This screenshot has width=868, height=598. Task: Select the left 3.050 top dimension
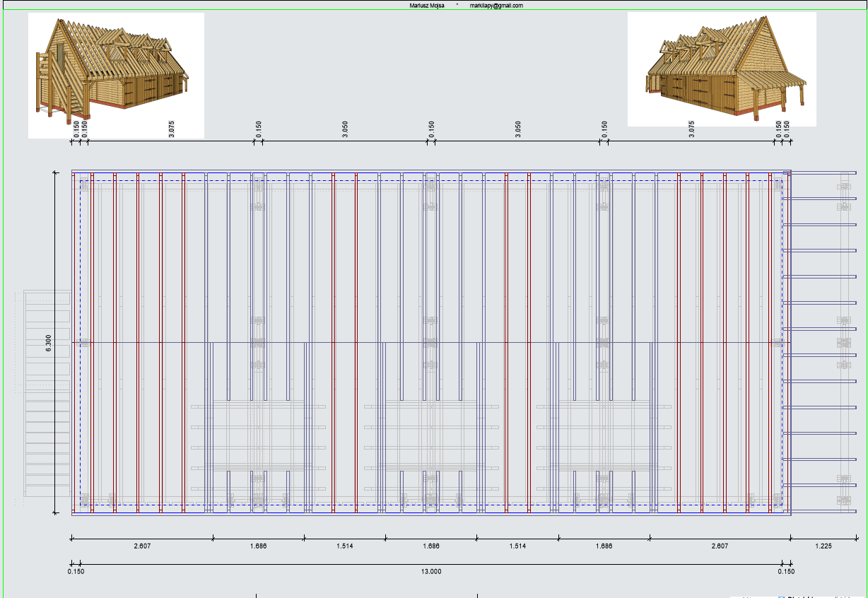(x=345, y=129)
